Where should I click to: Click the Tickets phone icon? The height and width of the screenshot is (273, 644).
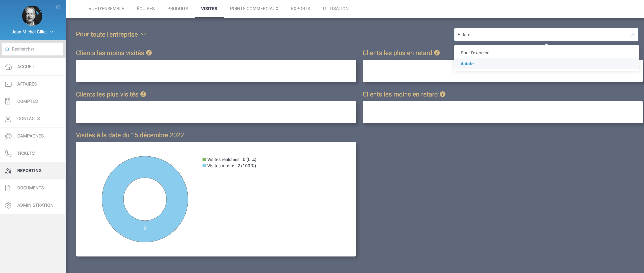[8, 153]
